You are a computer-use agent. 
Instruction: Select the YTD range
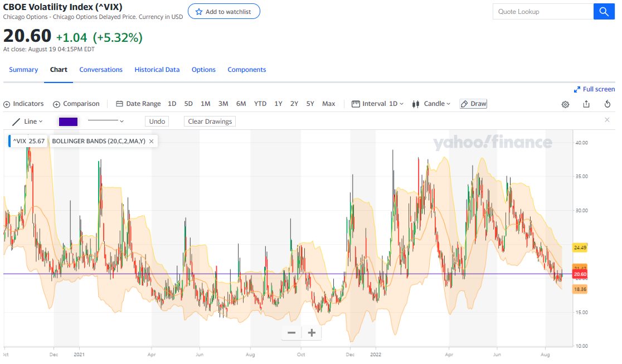[x=260, y=104]
